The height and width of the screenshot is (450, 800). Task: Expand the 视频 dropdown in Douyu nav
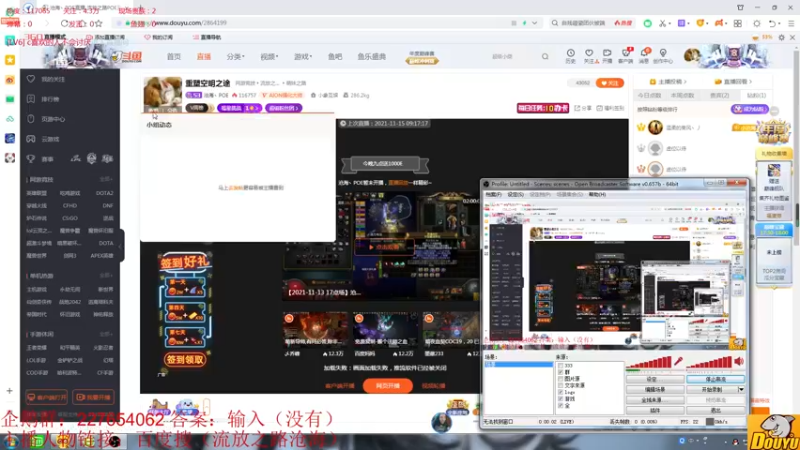click(269, 57)
